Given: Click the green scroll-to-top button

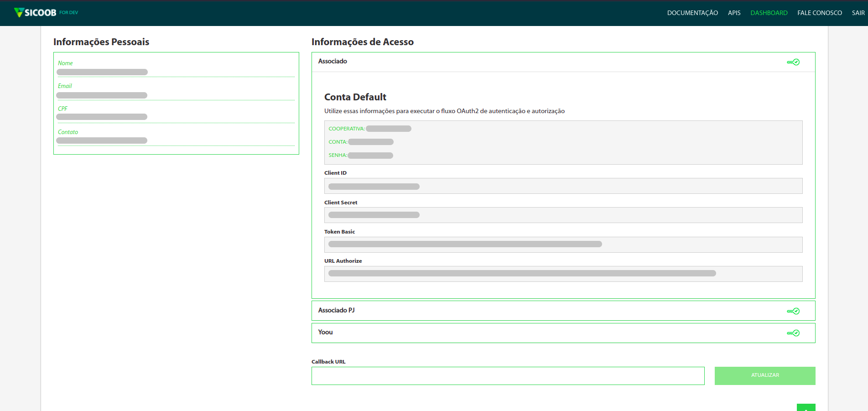Looking at the screenshot, I should coord(806,407).
